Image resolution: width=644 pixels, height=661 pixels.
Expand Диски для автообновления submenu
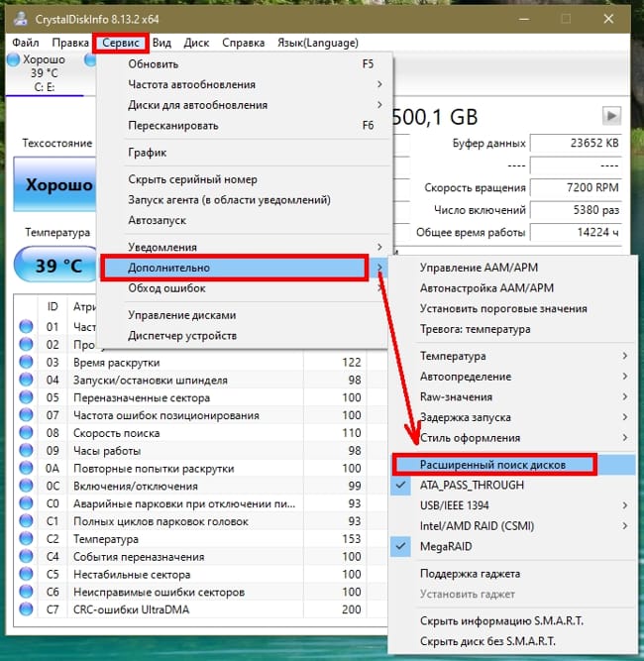coord(244,105)
